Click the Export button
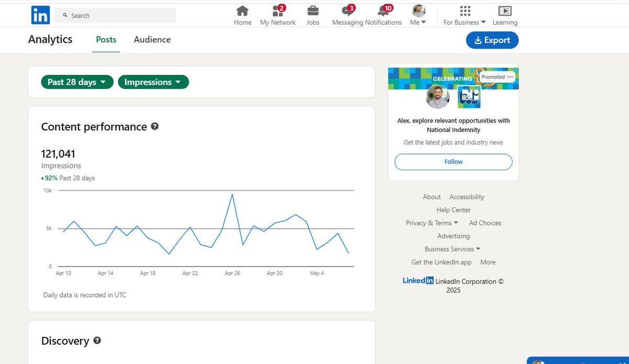 point(492,40)
